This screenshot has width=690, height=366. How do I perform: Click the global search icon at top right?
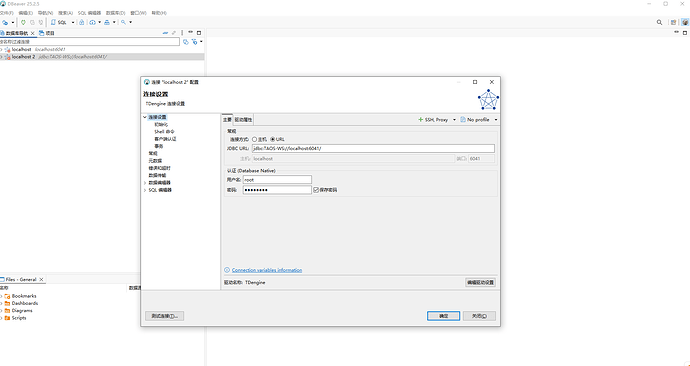tap(659, 22)
